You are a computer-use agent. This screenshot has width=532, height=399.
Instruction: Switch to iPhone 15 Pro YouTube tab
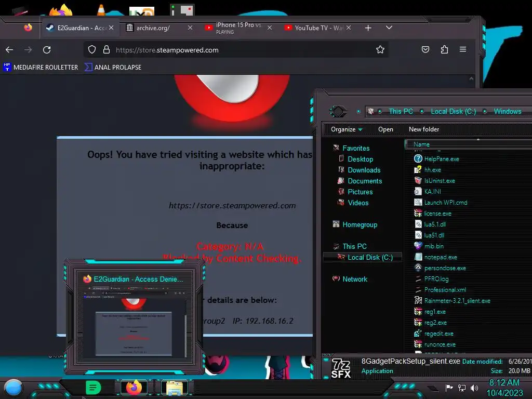point(239,28)
